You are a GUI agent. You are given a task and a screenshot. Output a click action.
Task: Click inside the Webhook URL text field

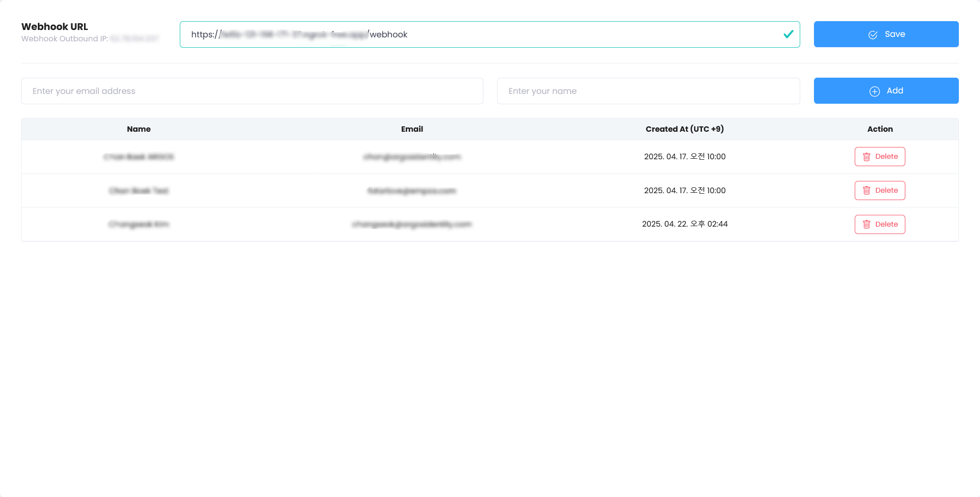pos(490,34)
